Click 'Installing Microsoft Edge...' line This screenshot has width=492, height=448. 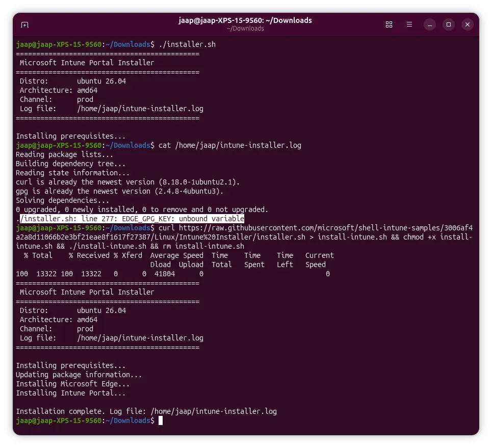click(x=72, y=384)
